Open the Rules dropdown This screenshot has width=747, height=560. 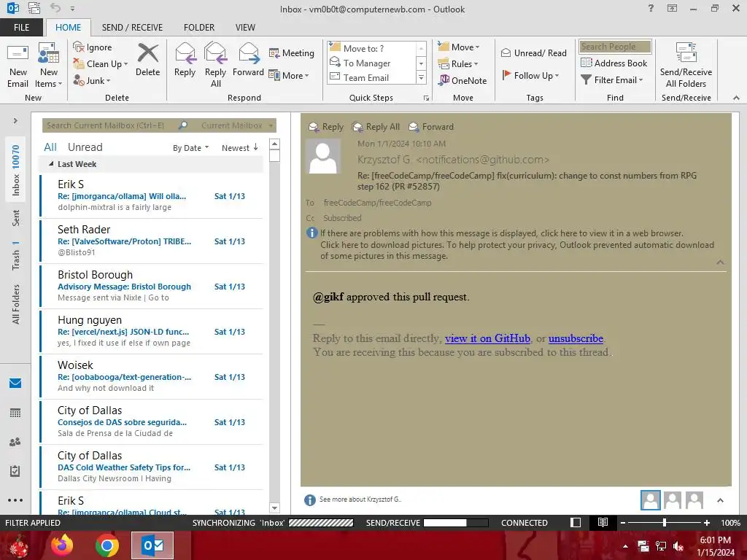tap(458, 64)
